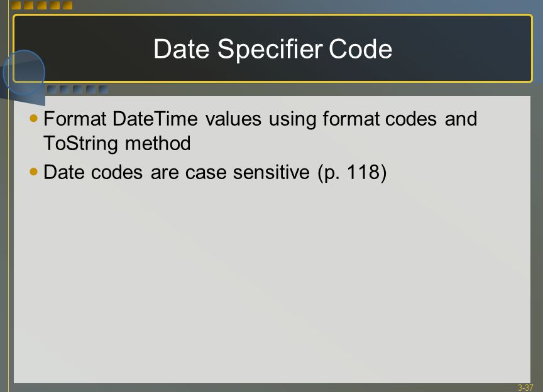Click the first blue square below the title box
543x392 pixels.
(x=52, y=90)
